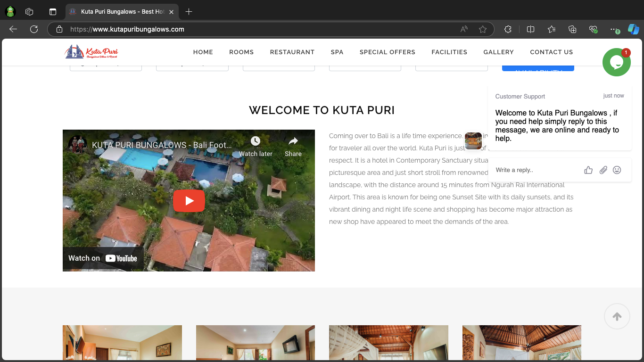Open the third room photo with wooden ceiling

(388, 343)
